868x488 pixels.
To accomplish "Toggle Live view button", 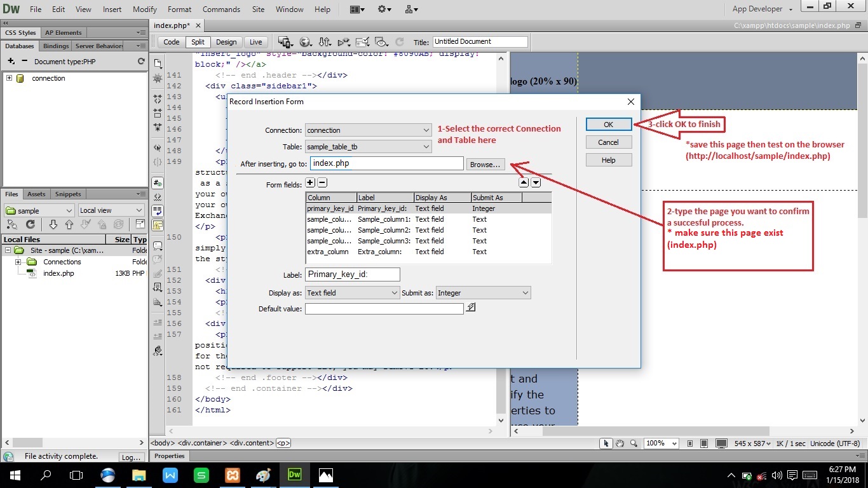I will (255, 42).
